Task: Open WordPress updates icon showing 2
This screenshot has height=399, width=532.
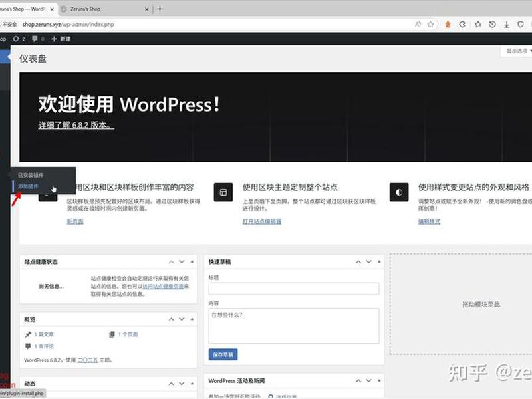Action: [x=19, y=39]
